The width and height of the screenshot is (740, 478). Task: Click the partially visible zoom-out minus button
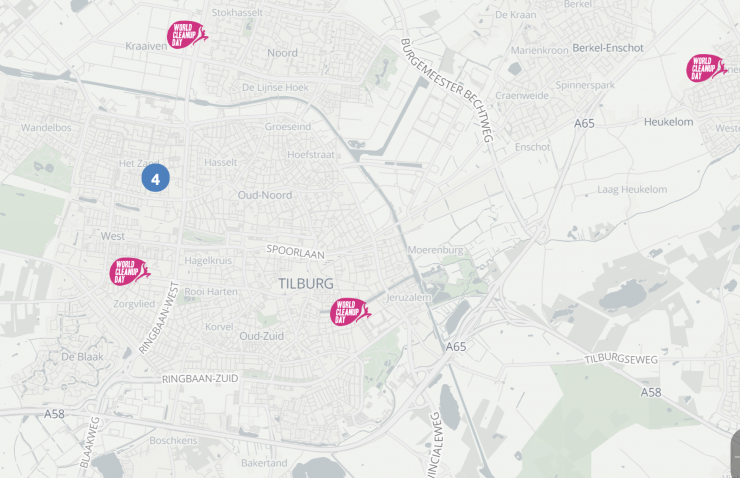(x=736, y=456)
